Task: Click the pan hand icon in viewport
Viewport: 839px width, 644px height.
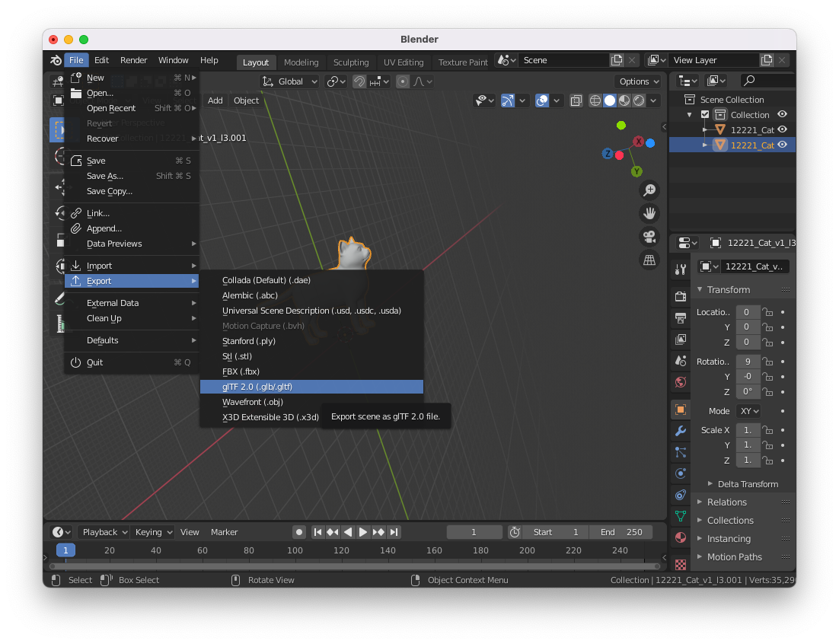Action: click(x=649, y=213)
